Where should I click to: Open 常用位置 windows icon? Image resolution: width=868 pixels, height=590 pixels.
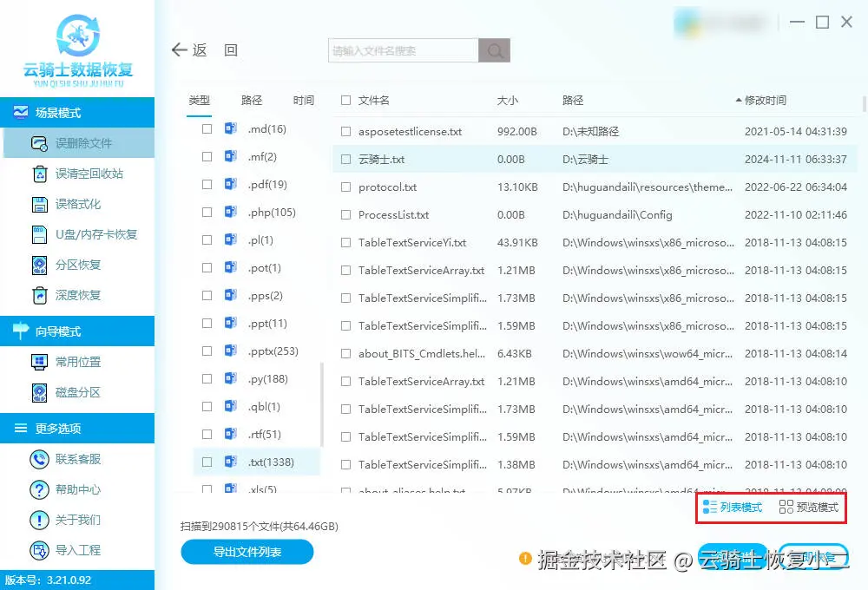[39, 362]
